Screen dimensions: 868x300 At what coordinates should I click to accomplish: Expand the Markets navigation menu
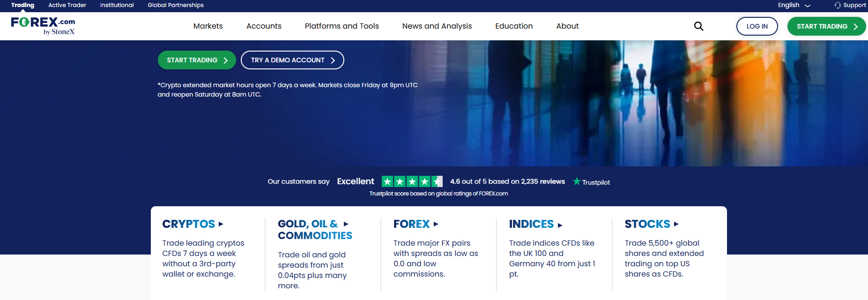click(x=208, y=26)
